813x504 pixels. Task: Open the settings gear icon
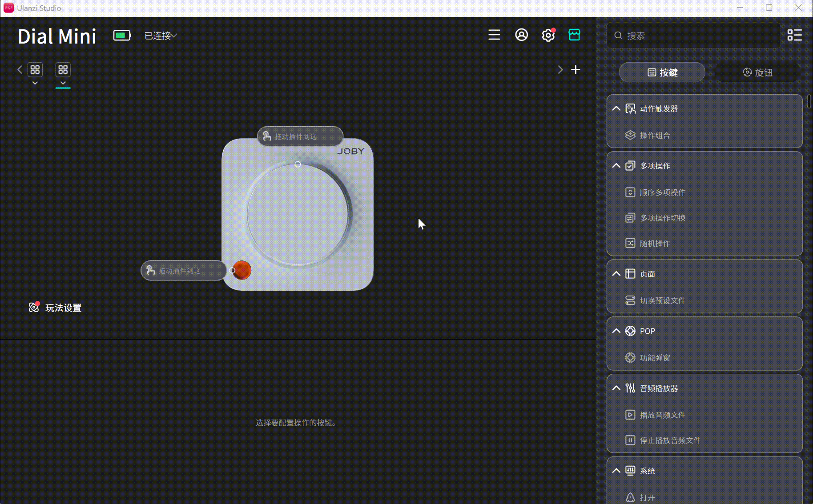click(548, 35)
